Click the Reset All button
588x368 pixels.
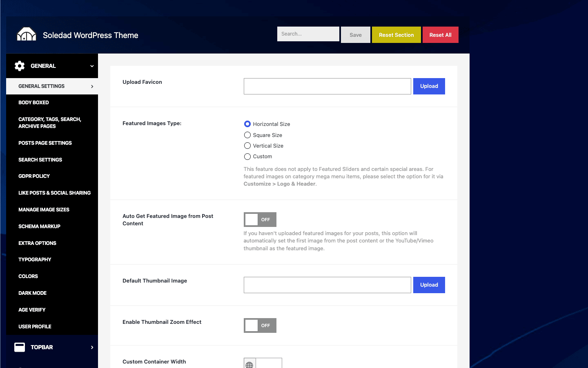(440, 35)
